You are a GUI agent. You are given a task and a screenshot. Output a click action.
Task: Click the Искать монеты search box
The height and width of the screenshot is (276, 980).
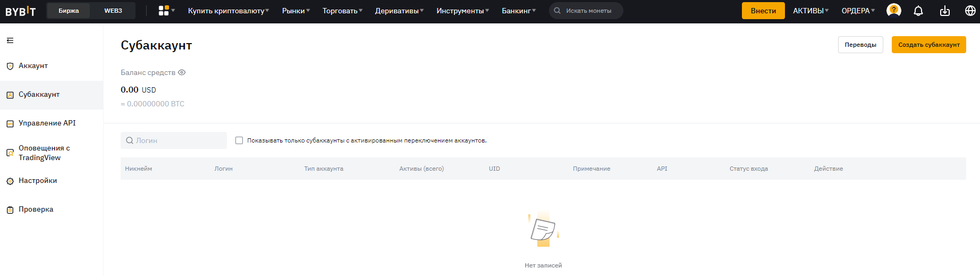coord(588,11)
